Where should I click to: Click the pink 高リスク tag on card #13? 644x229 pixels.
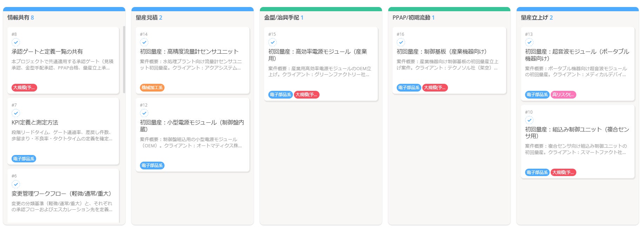click(x=563, y=95)
